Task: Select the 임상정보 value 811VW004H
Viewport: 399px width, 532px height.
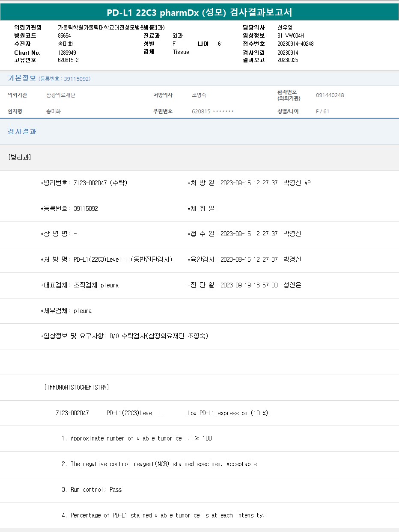Action: click(x=290, y=36)
